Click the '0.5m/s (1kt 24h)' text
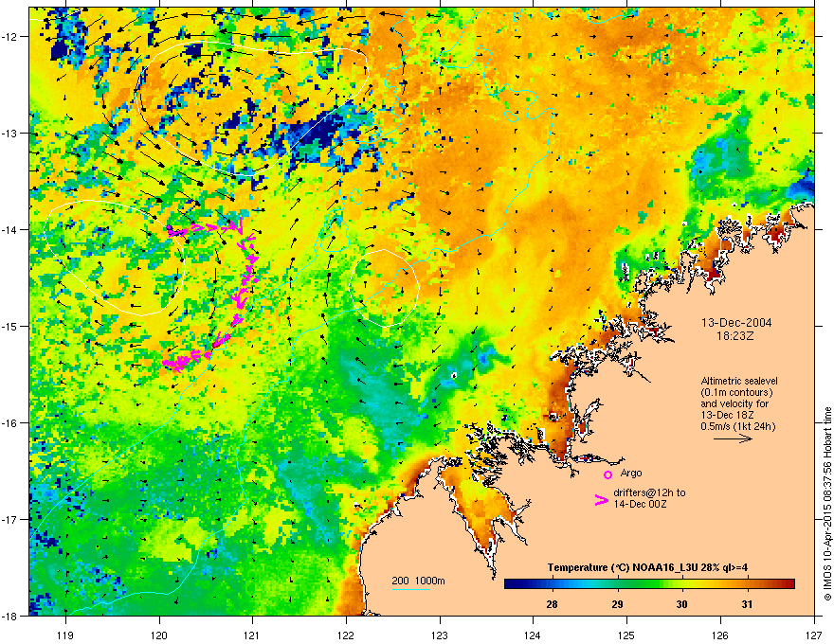This screenshot has height=644, width=834. click(737, 426)
